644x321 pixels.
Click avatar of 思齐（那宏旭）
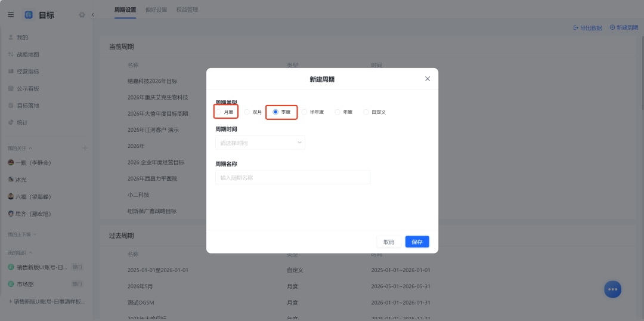[x=11, y=214]
